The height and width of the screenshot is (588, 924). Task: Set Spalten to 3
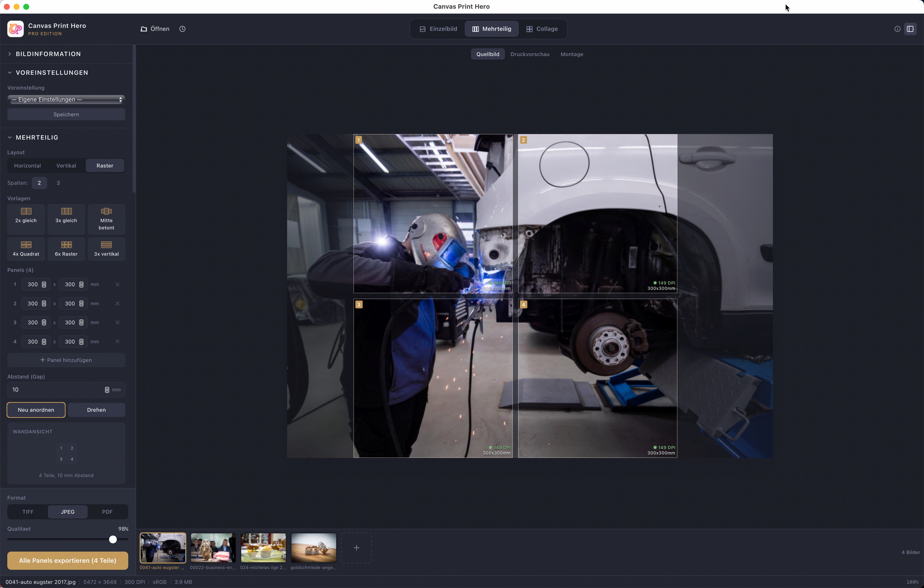tap(58, 183)
